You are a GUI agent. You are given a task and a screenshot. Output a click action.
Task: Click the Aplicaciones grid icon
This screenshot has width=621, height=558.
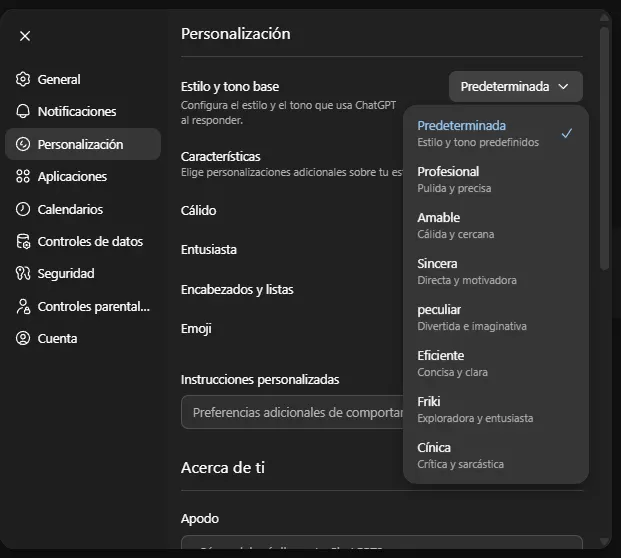pos(23,176)
